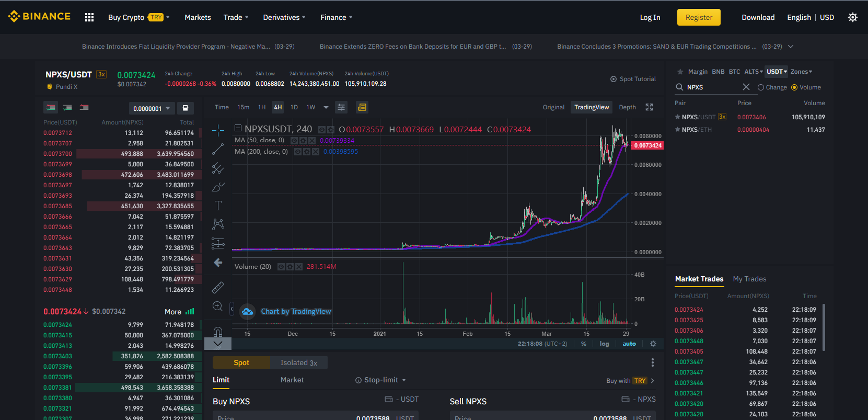Open chart technical indicator settings
This screenshot has width=868, height=420.
pos(341,107)
